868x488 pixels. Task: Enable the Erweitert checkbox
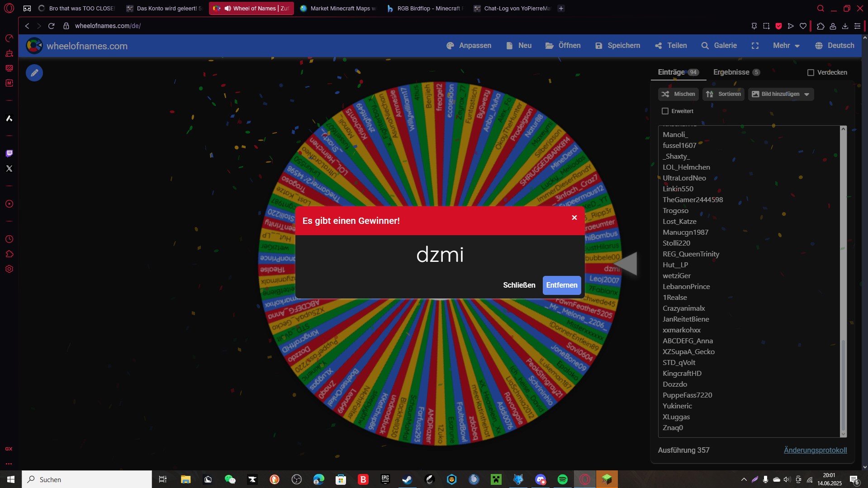pyautogui.click(x=665, y=111)
